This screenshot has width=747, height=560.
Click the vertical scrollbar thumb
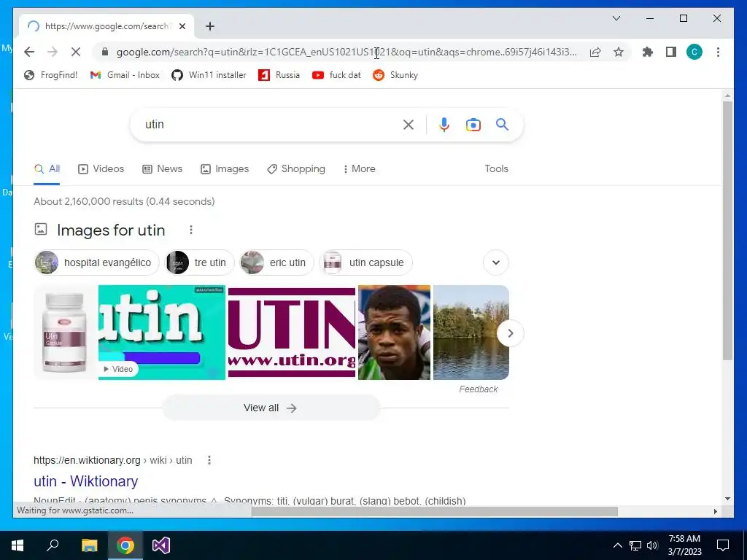(727, 231)
